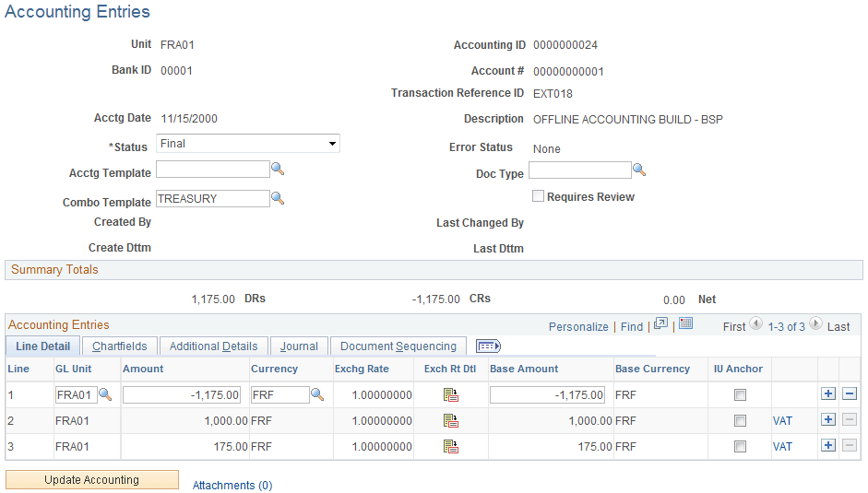Click amount 1,000.00 on line 2
Image resolution: width=868 pixels, height=493 pixels.
(x=226, y=421)
